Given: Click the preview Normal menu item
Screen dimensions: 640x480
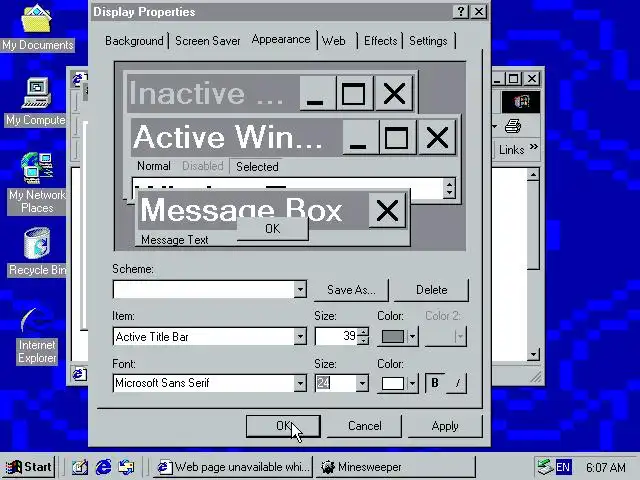Looking at the screenshot, I should point(153,166).
